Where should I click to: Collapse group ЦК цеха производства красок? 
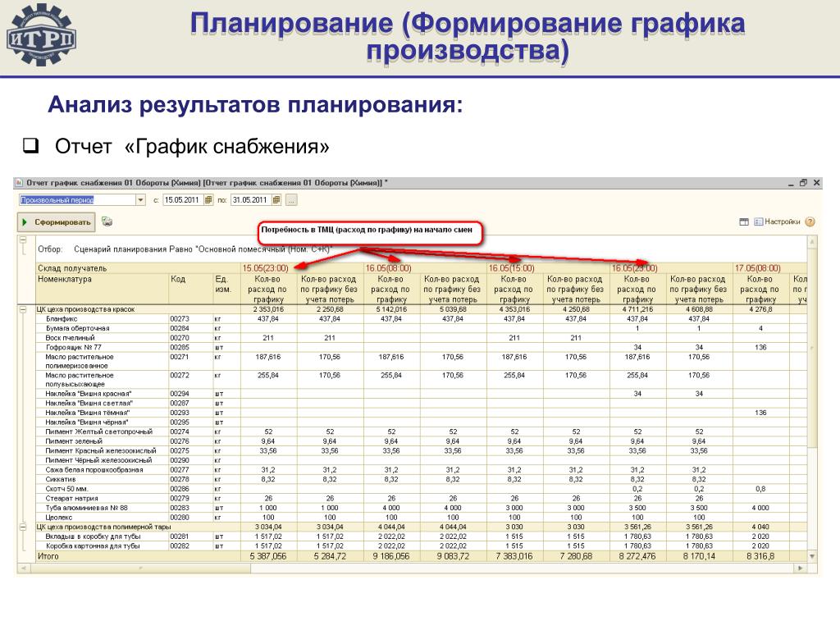click(23, 309)
